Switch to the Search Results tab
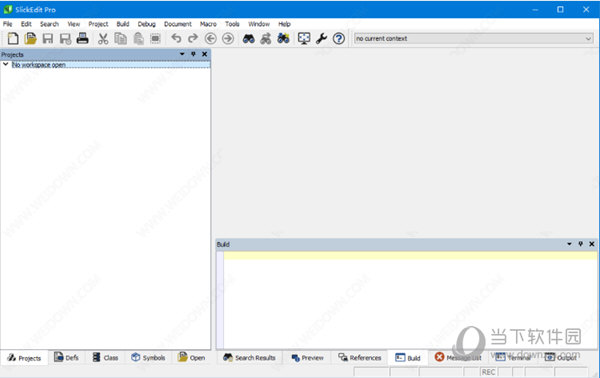The width and height of the screenshot is (600, 378). 249,358
